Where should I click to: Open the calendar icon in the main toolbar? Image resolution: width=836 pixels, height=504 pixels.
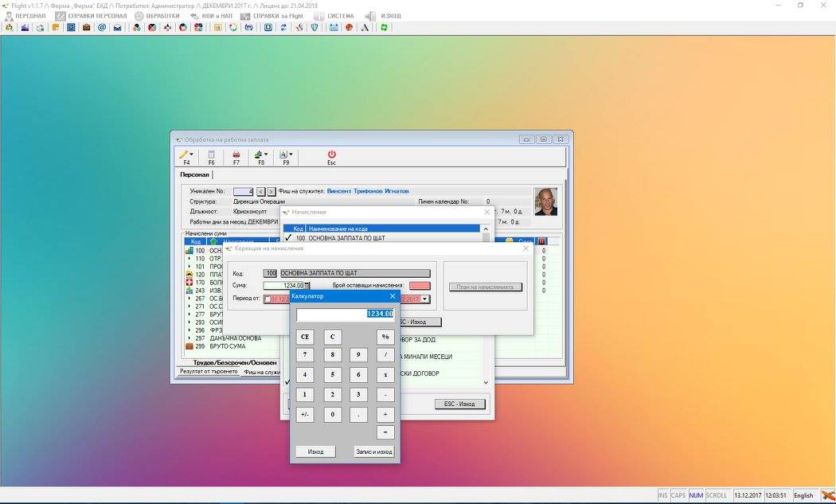click(334, 27)
